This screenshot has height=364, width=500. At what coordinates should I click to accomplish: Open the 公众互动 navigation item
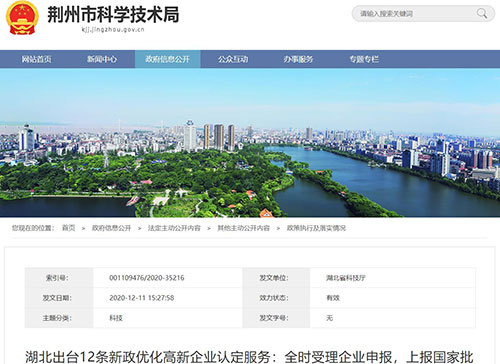coord(233,59)
